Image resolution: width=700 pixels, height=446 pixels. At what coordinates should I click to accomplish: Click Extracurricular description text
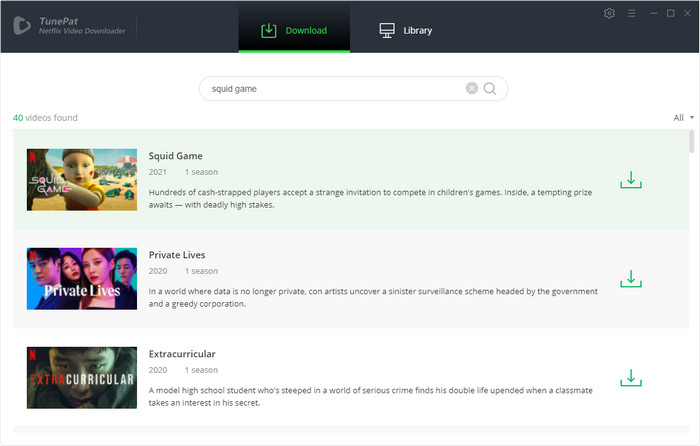(371, 396)
